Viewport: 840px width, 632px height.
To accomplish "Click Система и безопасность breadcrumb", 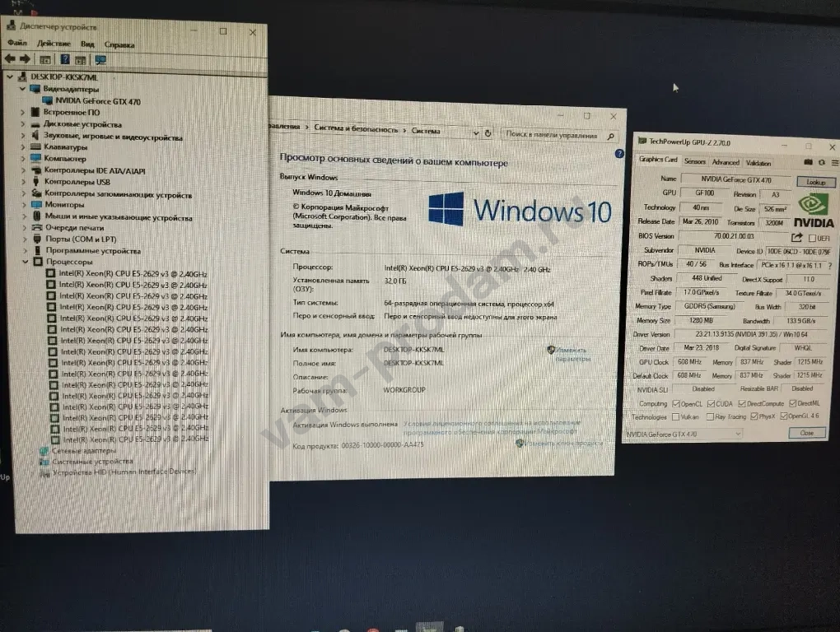I will [x=356, y=129].
